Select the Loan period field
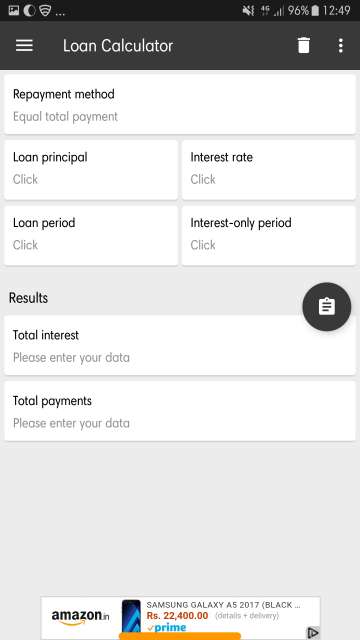The image size is (360, 640). coord(91,236)
